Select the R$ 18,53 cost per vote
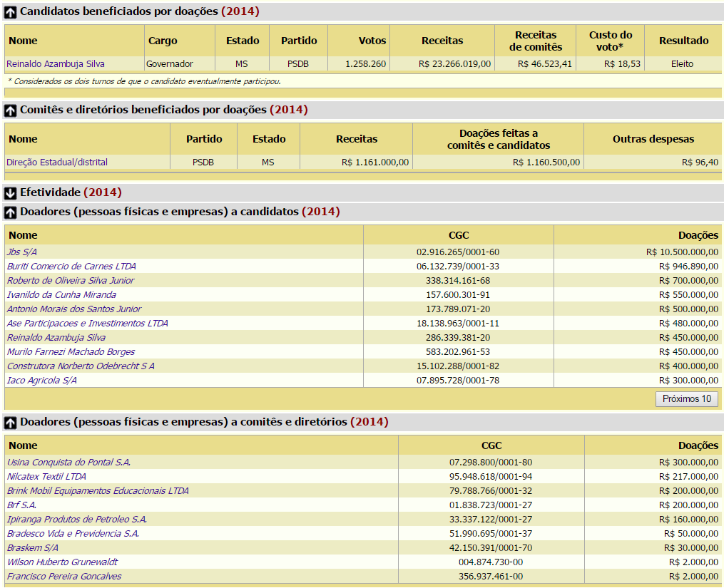The height and width of the screenshot is (588, 724). [622, 63]
